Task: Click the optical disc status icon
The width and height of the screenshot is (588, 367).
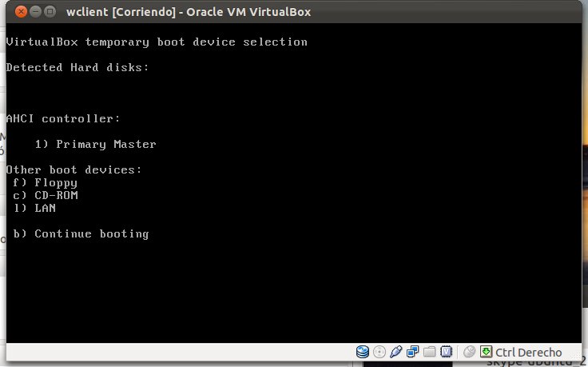Action: pos(379,352)
